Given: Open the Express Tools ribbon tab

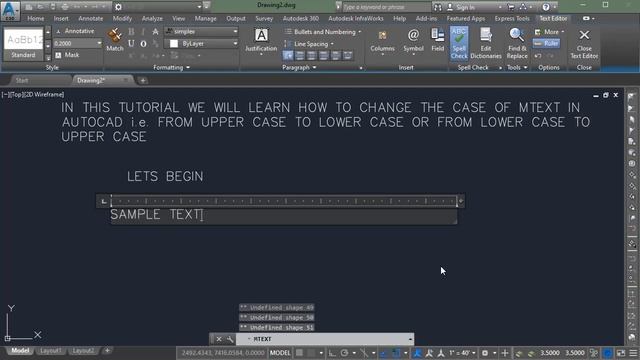Looking at the screenshot, I should (x=512, y=18).
